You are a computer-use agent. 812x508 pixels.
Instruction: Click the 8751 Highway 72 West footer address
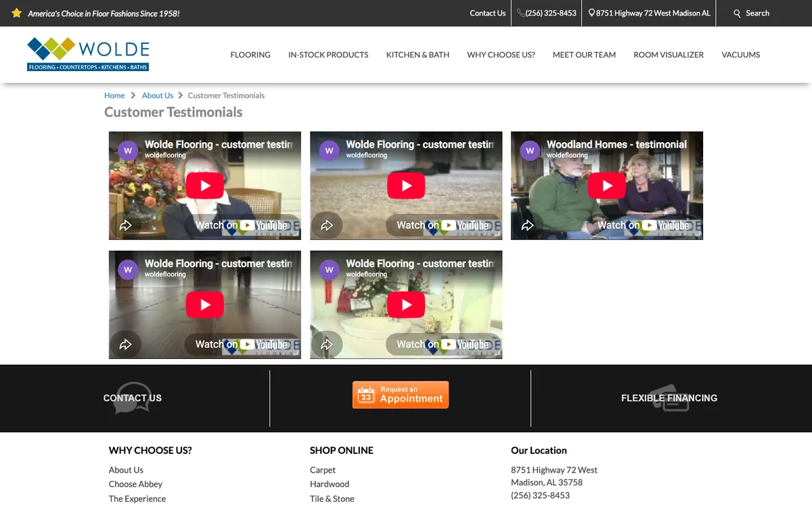click(554, 470)
